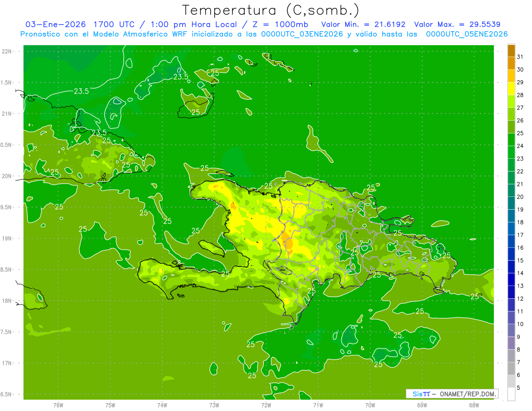Click legend scale value '24'
Screen dimensions: 532x411
520,146
